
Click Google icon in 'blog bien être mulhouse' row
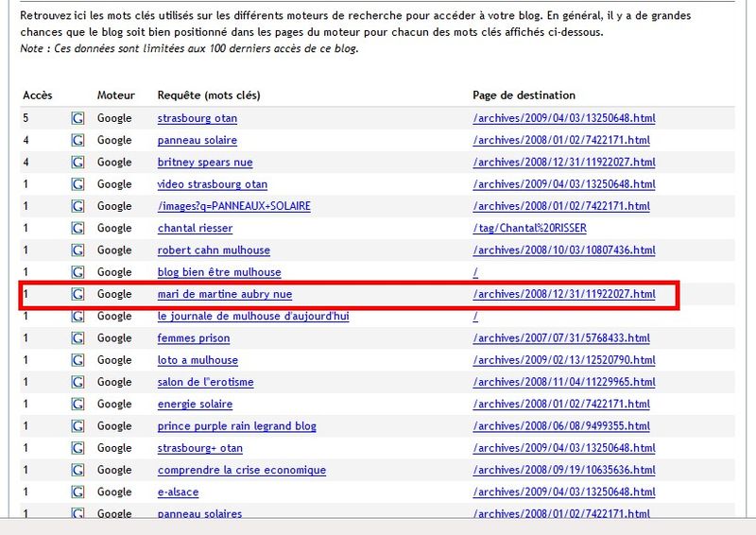pos(77,272)
